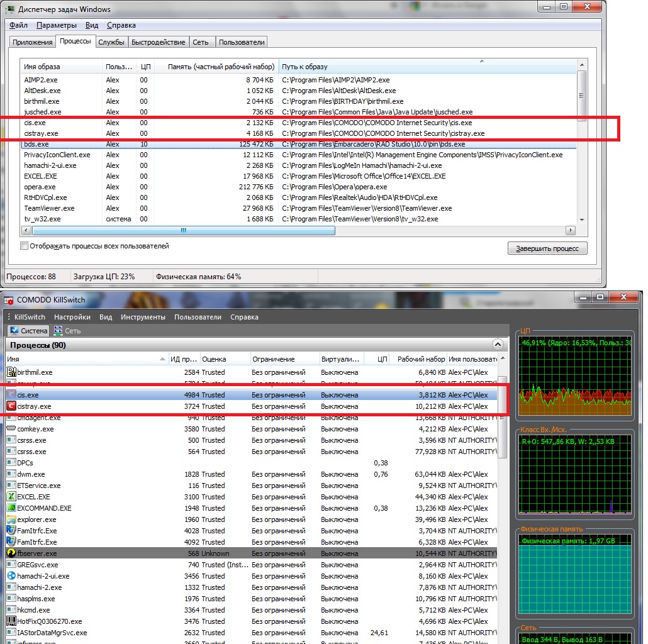Click the horizontal scrollbar thumb in Task Manager
648x644 pixels.
(184, 230)
